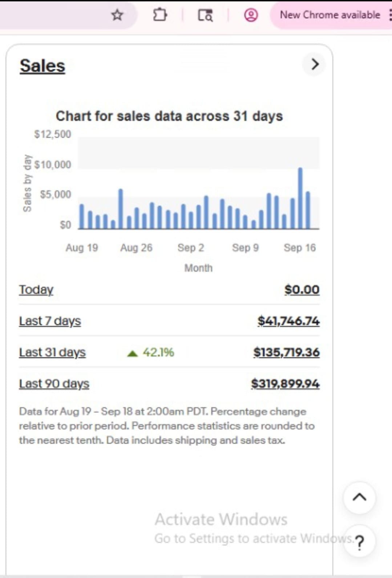The width and height of the screenshot is (392, 578).
Task: Click the $319,899.94 sales amount
Action: coord(285,384)
